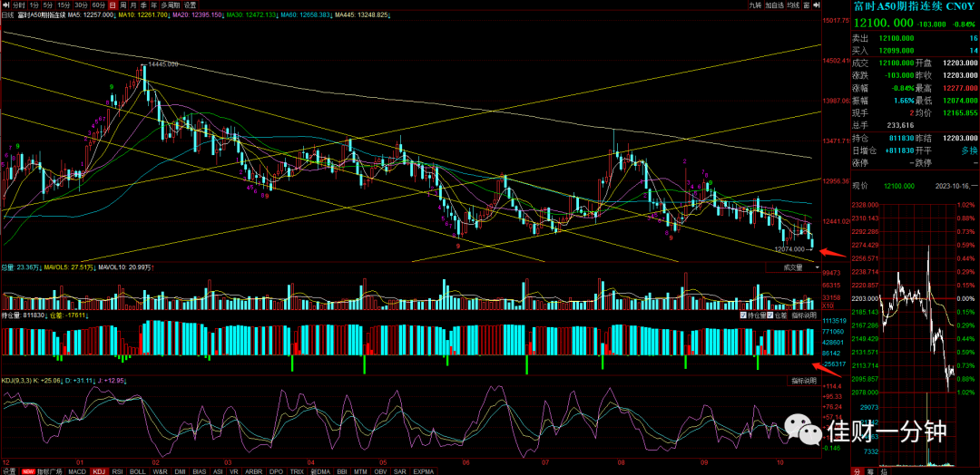Click 指标说明 in the open interest panel
980x475 pixels.
click(803, 315)
